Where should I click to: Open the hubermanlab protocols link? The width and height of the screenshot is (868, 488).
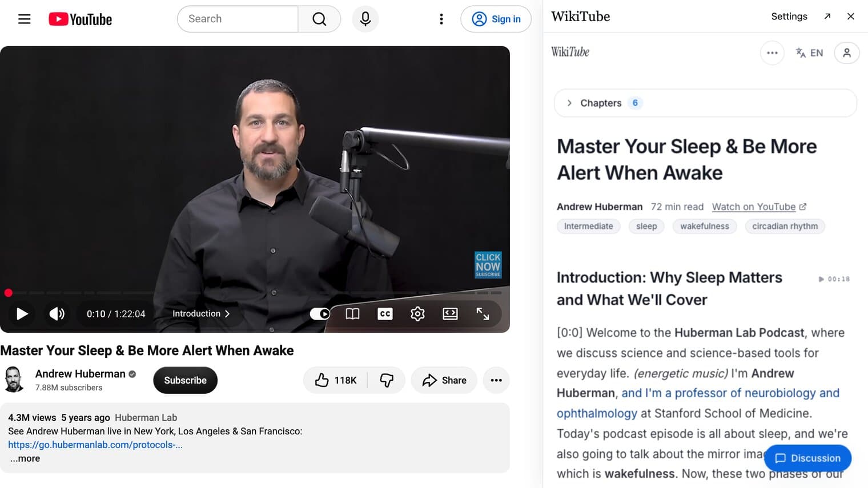point(95,445)
